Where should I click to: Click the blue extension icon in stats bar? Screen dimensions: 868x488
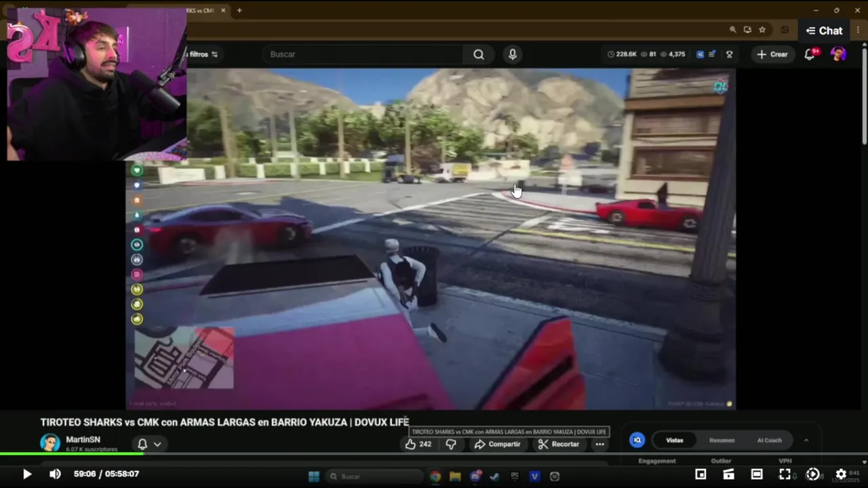click(x=700, y=54)
